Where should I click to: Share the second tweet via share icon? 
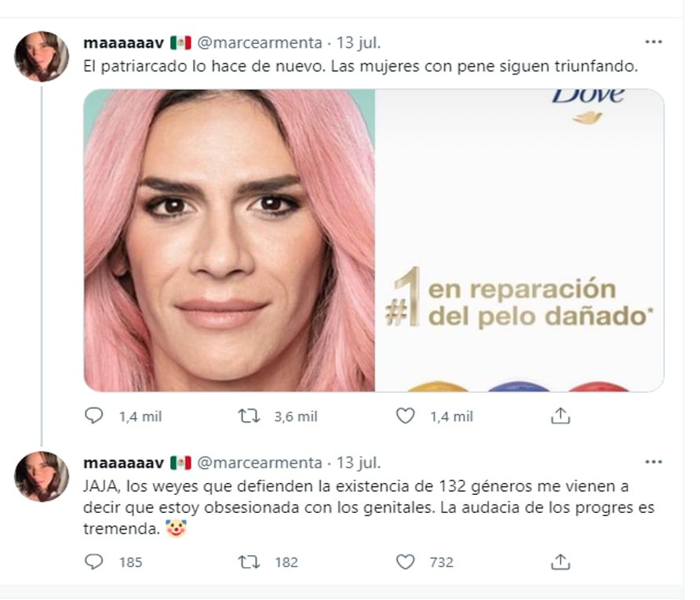pos(560,562)
